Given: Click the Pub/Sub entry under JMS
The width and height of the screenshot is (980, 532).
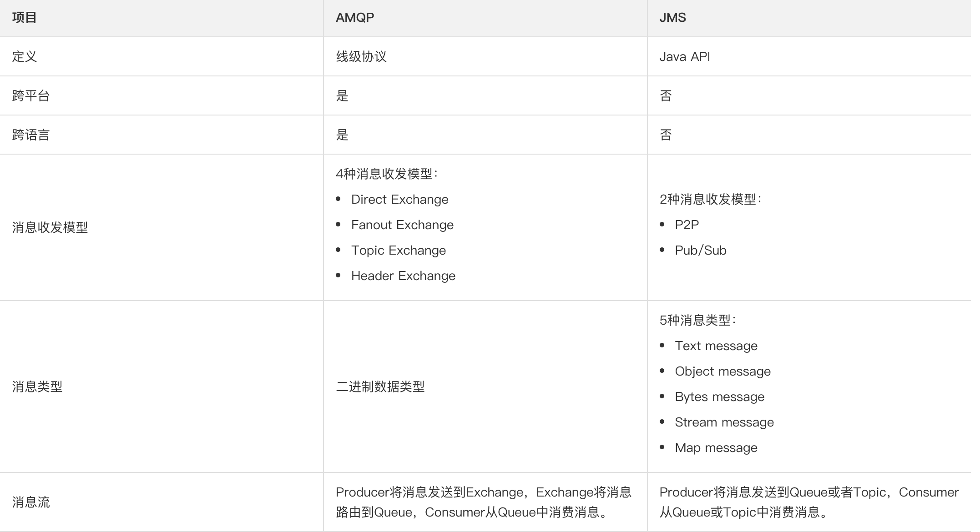Looking at the screenshot, I should pos(700,250).
